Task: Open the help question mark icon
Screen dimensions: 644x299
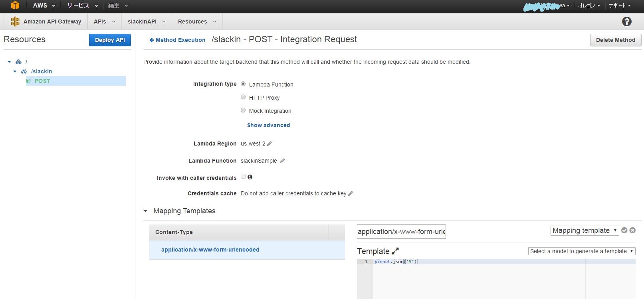Action: 626,22
